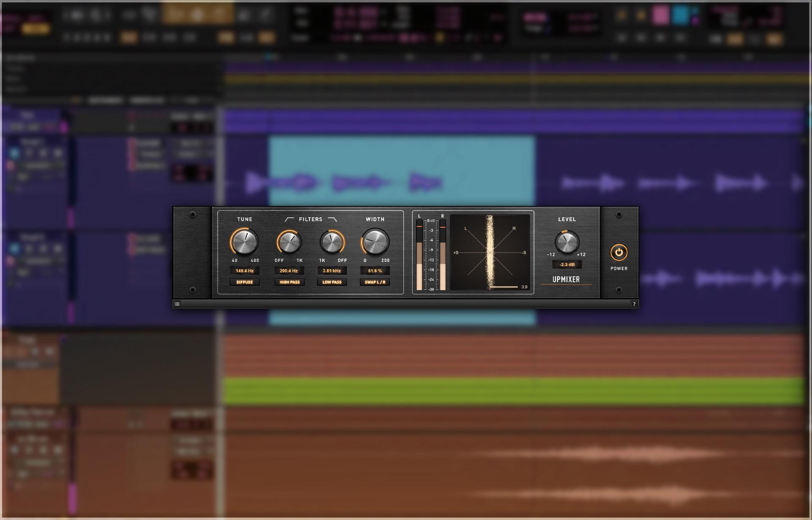Screen dimensions: 812x520
Task: Click the WIDTH section label
Action: [375, 219]
